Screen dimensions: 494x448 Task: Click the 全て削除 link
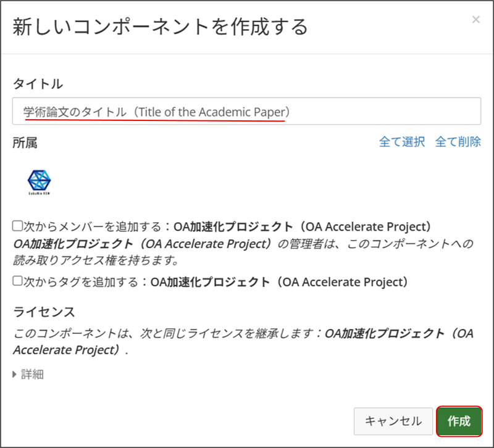coord(458,142)
